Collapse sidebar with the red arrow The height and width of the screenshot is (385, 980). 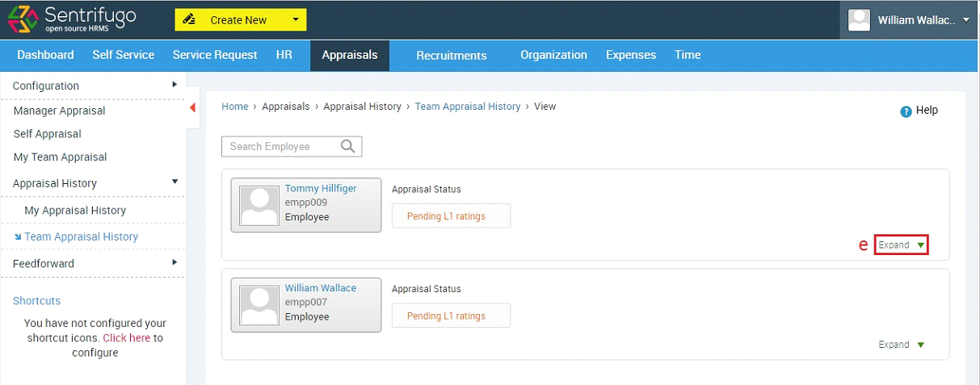(x=193, y=108)
